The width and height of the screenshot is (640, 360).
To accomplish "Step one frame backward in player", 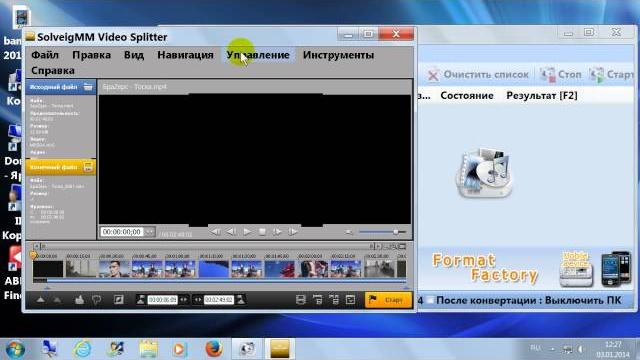I will coord(231,231).
